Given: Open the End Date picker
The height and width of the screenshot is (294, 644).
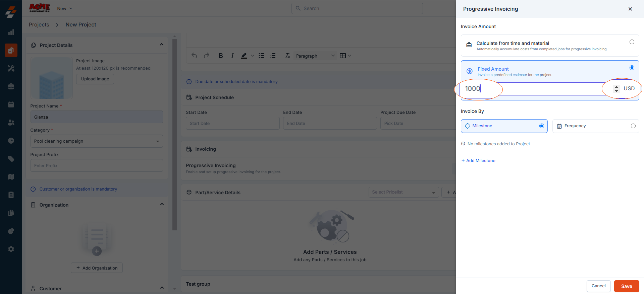Looking at the screenshot, I should (330, 123).
